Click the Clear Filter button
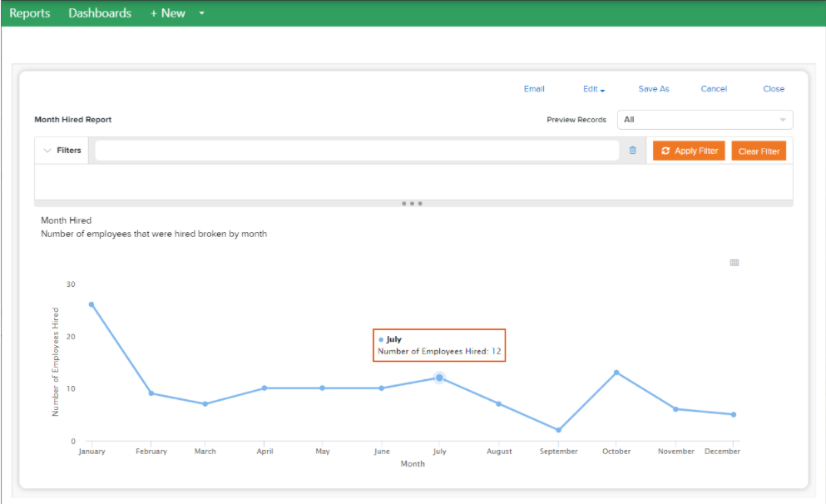 pos(759,151)
